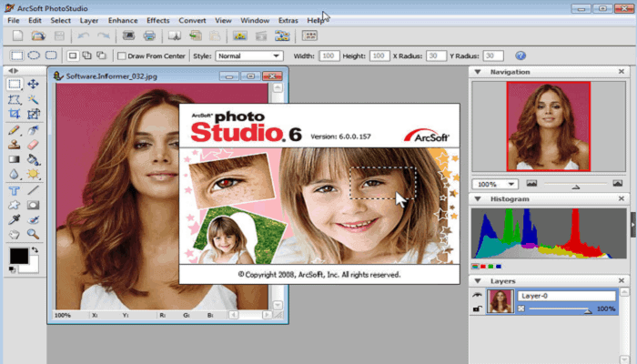The height and width of the screenshot is (364, 637).
Task: Click the Width input field
Action: [329, 56]
